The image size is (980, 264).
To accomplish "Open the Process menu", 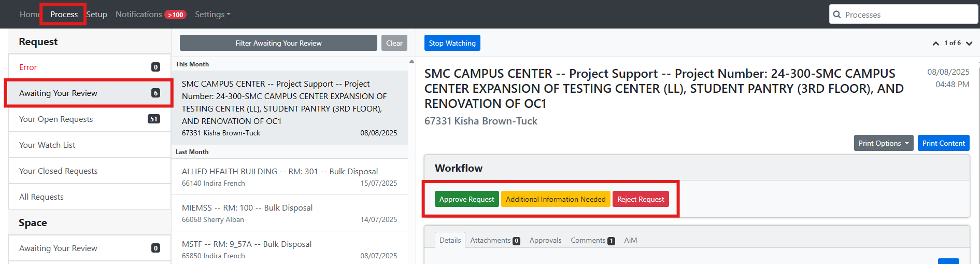I will point(64,15).
